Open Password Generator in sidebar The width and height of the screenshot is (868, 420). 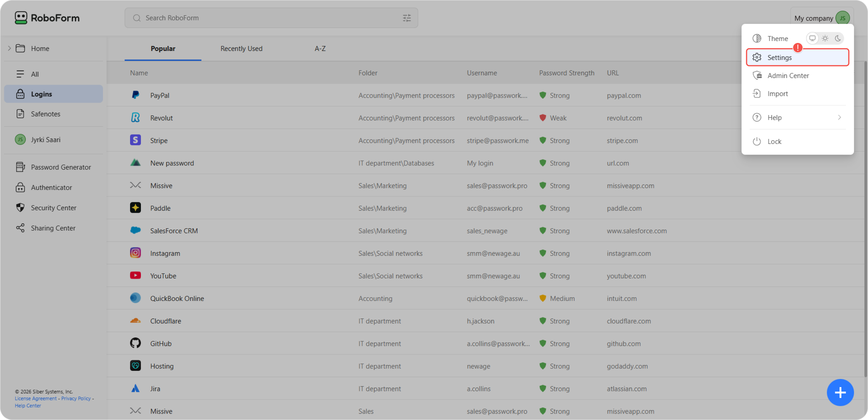click(54, 167)
